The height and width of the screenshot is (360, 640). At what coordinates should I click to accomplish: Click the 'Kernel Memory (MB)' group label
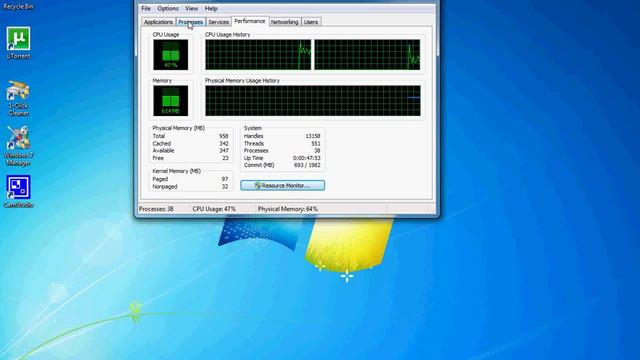click(176, 171)
